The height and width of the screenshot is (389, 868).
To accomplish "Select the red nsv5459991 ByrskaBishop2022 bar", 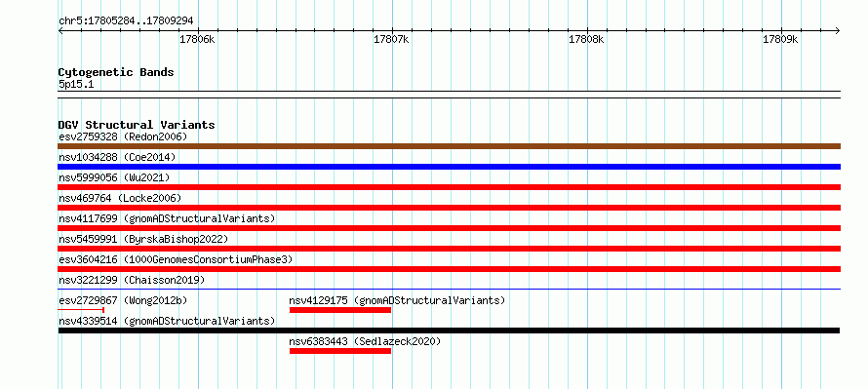I will click(449, 249).
